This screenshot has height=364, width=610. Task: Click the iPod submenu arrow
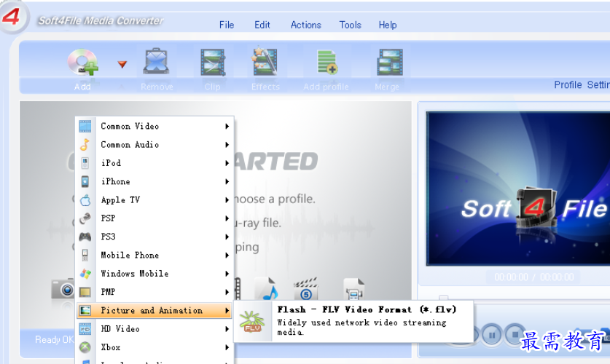click(227, 163)
